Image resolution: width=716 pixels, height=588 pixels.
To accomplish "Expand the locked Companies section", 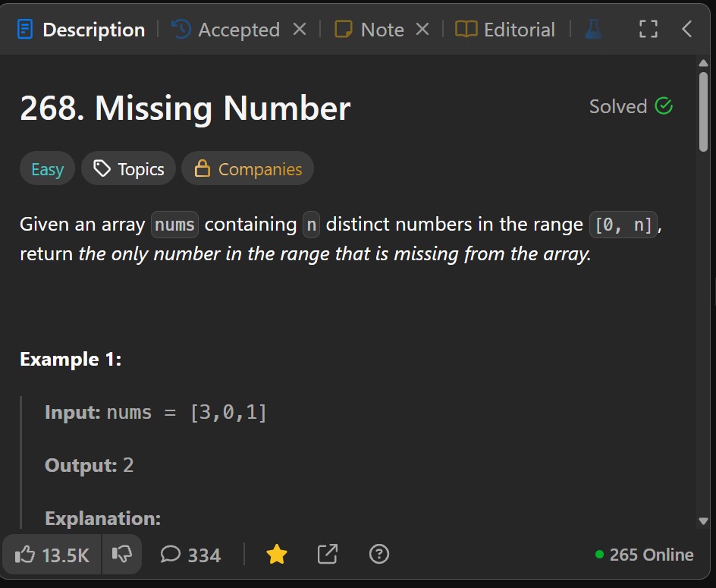I will click(248, 169).
